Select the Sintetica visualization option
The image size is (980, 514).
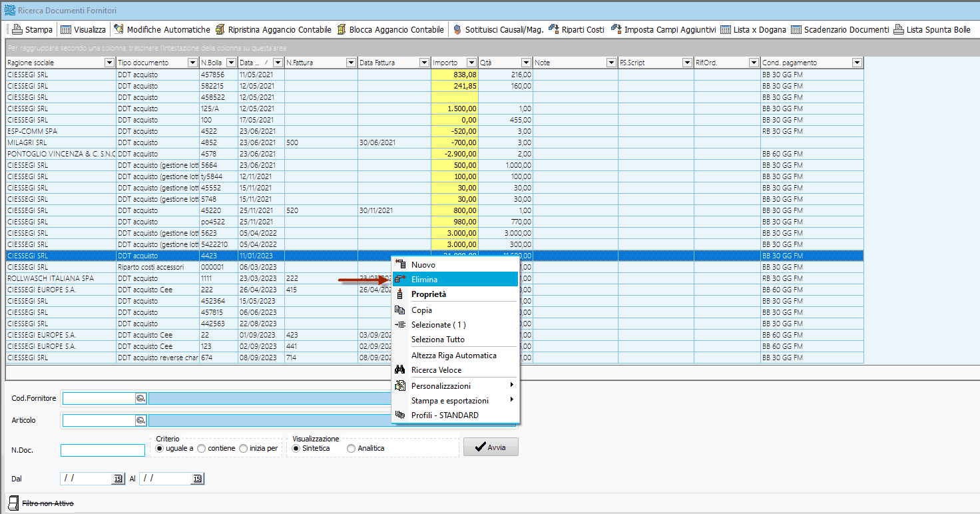coord(296,448)
